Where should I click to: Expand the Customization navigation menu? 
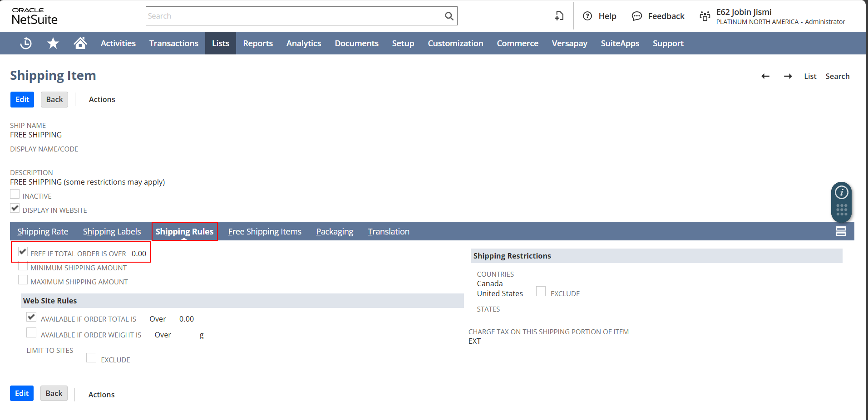[x=455, y=43]
